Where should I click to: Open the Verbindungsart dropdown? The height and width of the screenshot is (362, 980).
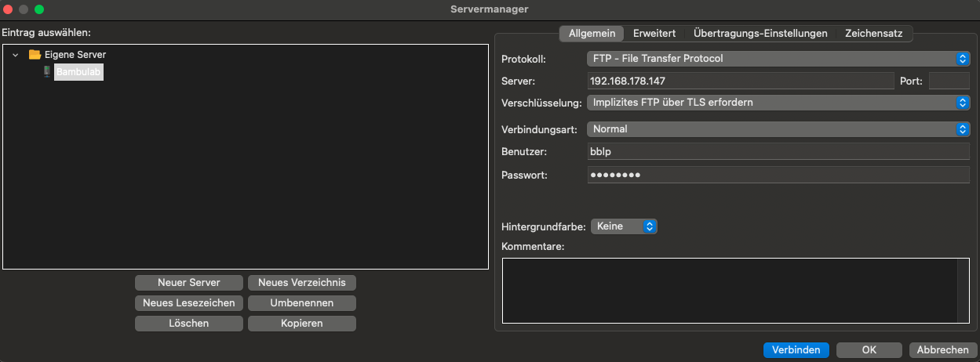[778, 129]
